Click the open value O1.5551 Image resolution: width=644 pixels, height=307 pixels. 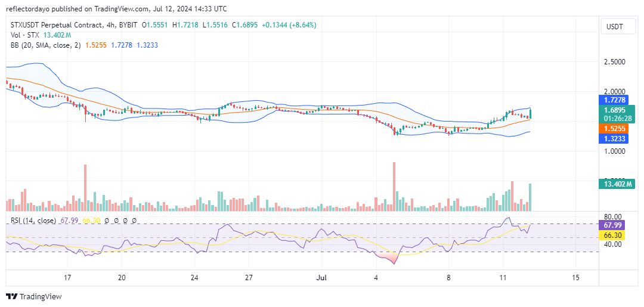coord(155,25)
